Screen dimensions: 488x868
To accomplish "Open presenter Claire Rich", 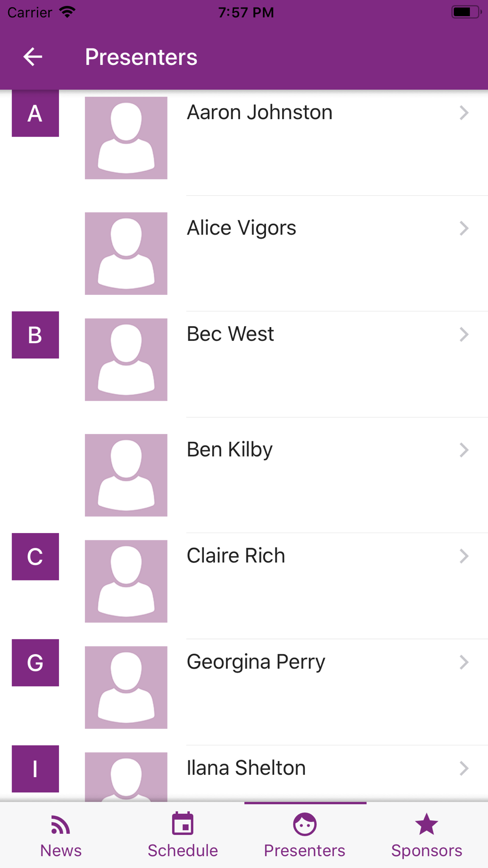I will (x=236, y=556).
